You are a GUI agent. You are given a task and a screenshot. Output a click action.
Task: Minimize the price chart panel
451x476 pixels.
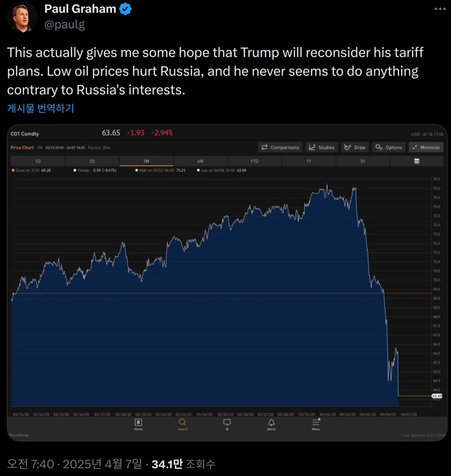(425, 147)
